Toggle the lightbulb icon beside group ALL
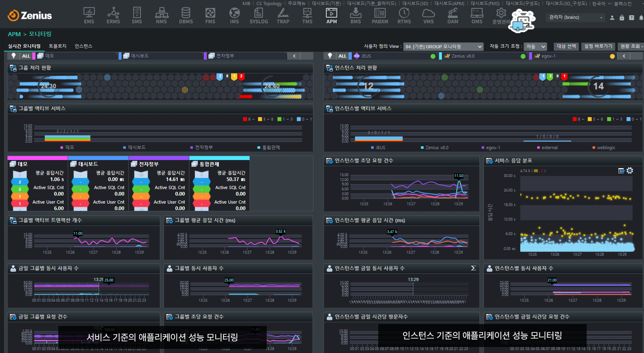The height and width of the screenshot is (353, 644). (13, 56)
